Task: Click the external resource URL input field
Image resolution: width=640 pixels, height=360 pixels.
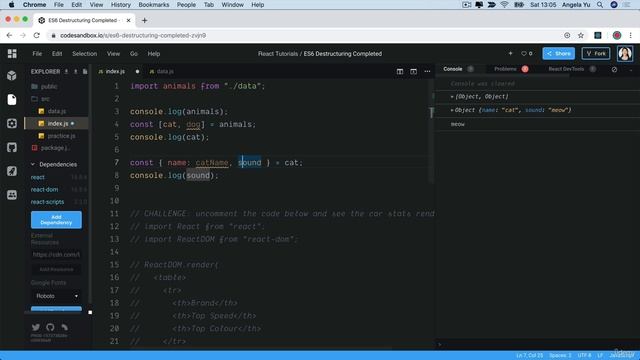Action: tap(56, 254)
